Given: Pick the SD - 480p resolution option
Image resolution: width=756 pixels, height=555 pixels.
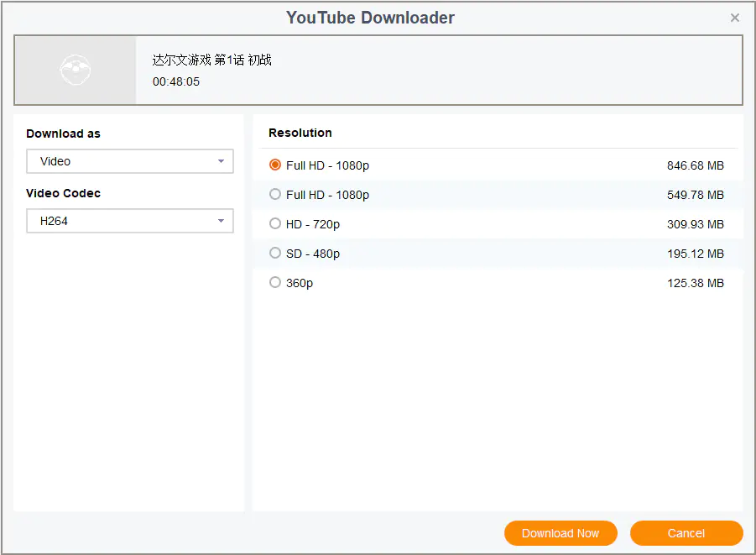Looking at the screenshot, I should [275, 254].
